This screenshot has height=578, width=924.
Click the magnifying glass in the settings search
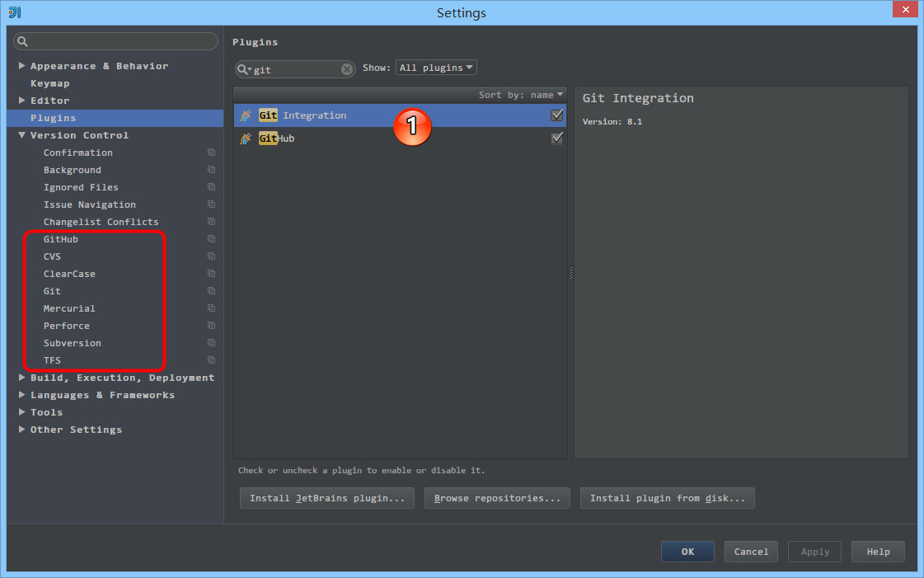21,40
